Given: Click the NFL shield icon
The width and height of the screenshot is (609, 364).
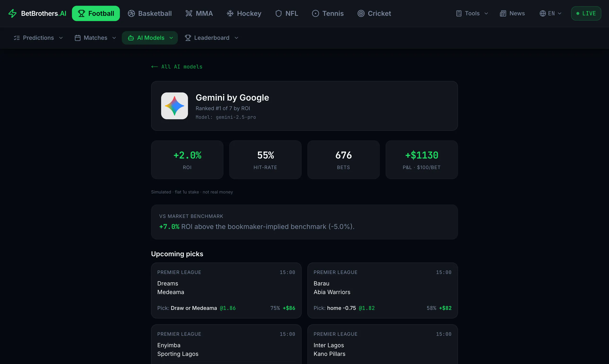Looking at the screenshot, I should pos(278,13).
